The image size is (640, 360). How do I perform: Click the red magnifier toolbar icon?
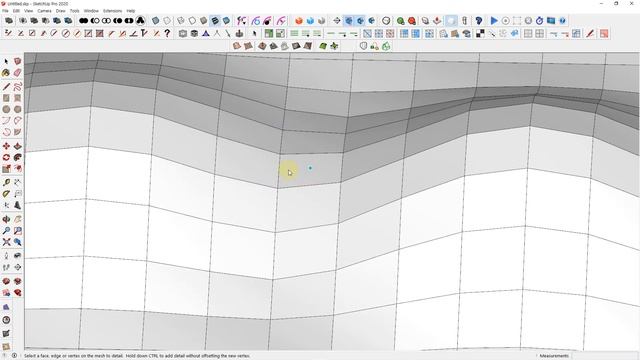click(412, 20)
